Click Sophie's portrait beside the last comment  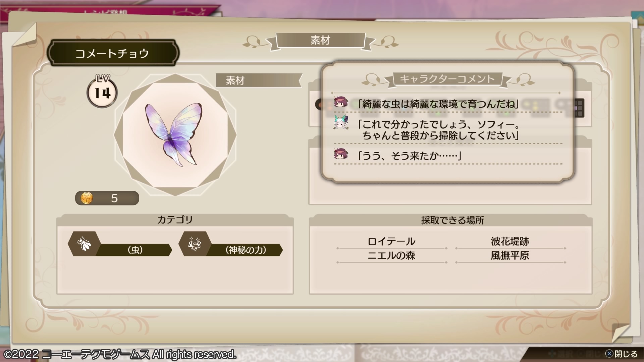pyautogui.click(x=341, y=154)
